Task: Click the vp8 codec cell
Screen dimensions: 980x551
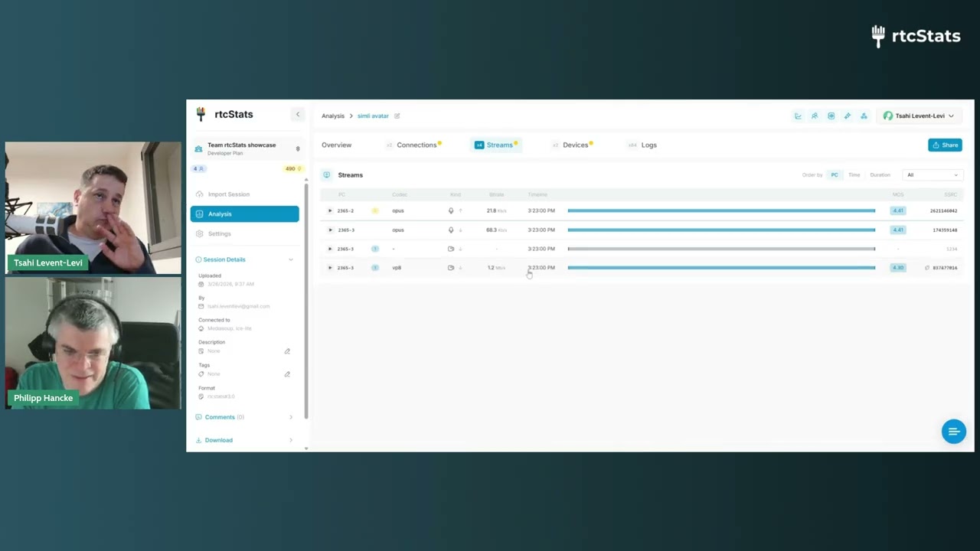Action: coord(397,268)
